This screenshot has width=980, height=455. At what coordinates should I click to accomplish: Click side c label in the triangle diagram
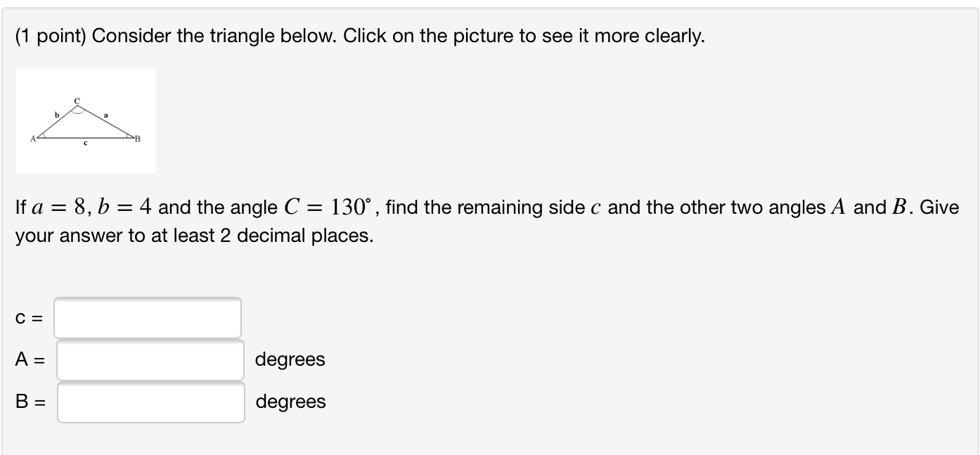86,143
